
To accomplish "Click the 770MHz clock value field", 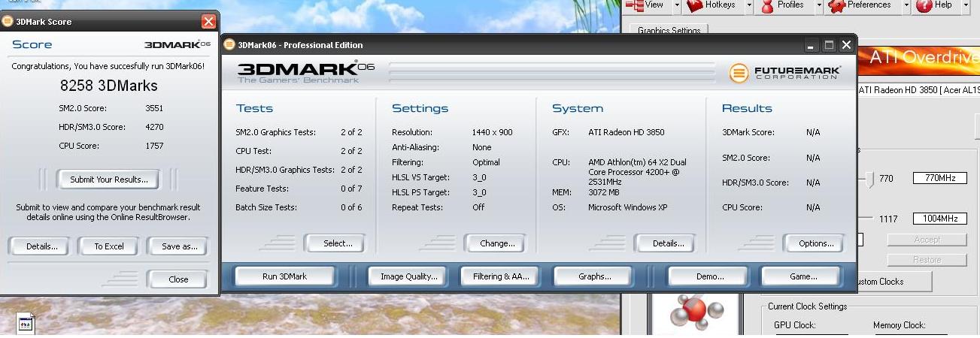I will pyautogui.click(x=940, y=178).
